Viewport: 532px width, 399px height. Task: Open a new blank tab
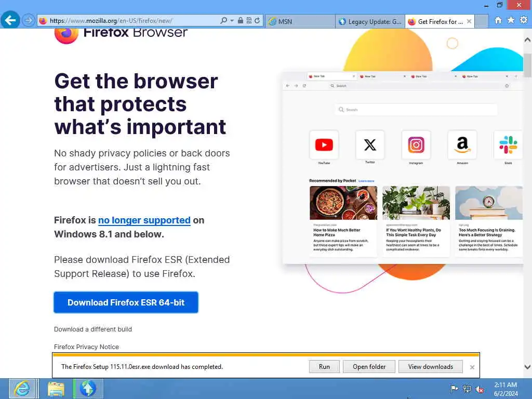[x=482, y=21]
